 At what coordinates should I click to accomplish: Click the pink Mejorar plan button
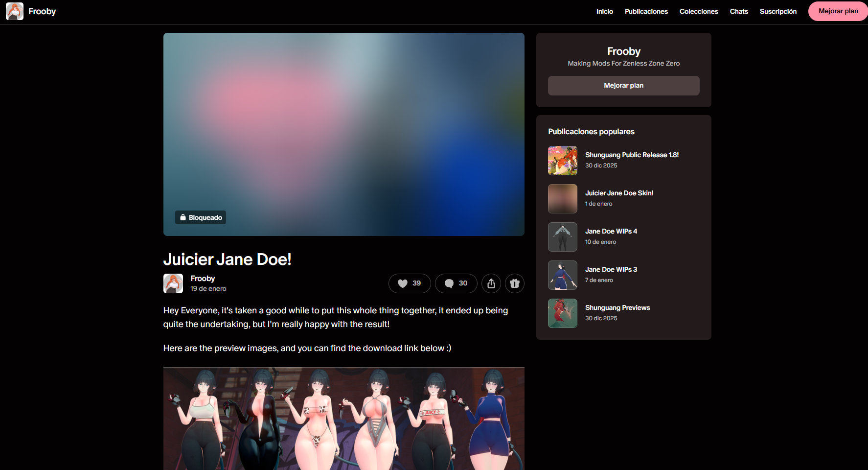tap(838, 11)
